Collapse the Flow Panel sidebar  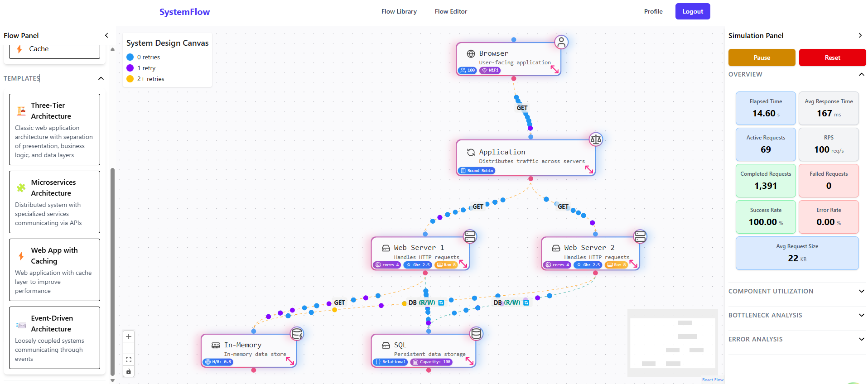(x=106, y=35)
